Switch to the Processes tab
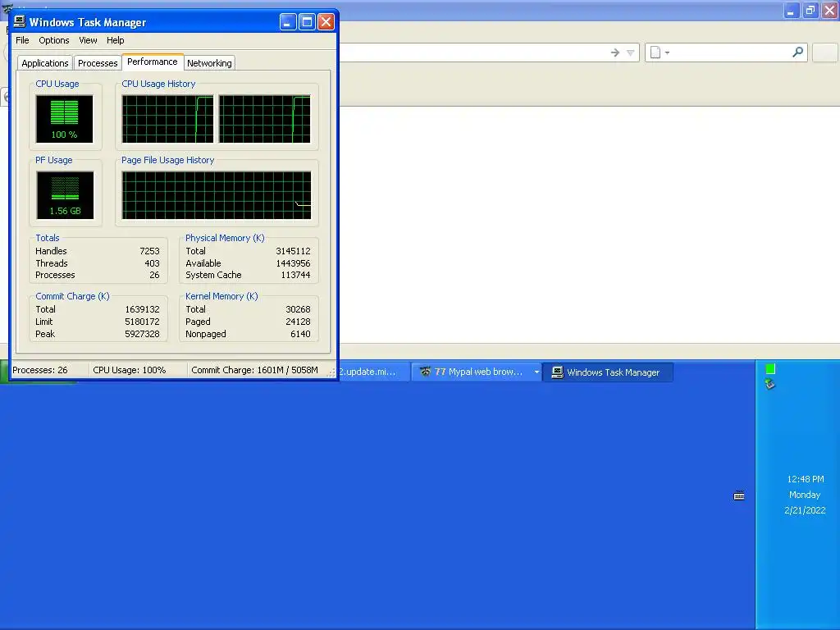 [98, 63]
